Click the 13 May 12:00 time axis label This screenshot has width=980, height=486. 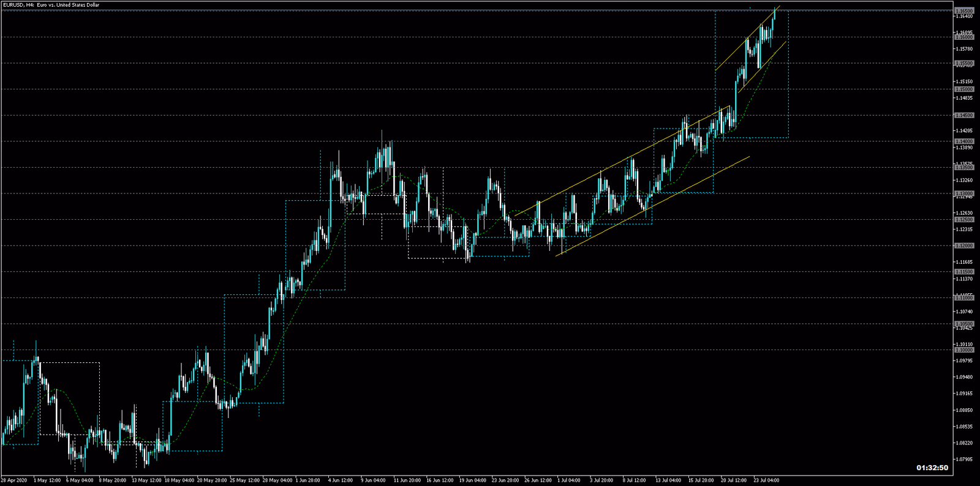(x=146, y=480)
